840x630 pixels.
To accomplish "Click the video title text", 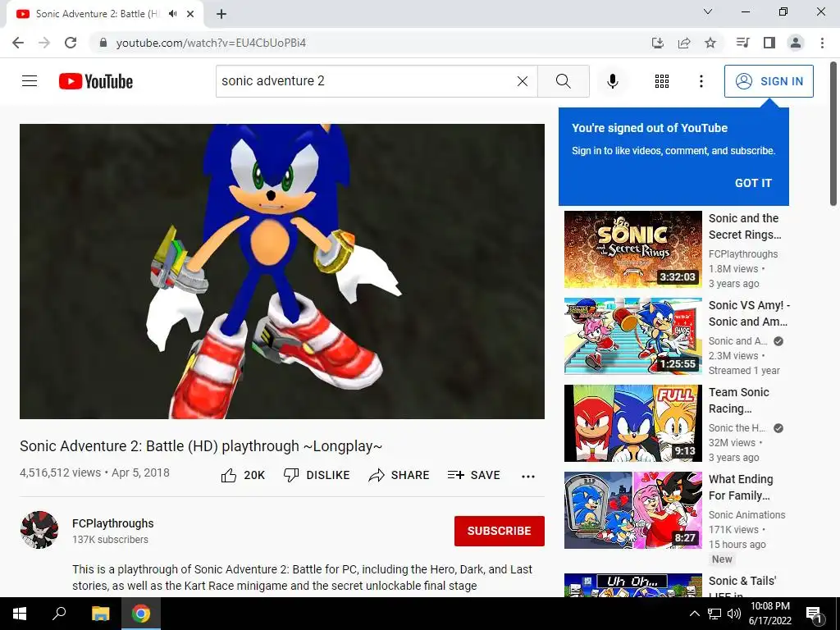I will (201, 446).
